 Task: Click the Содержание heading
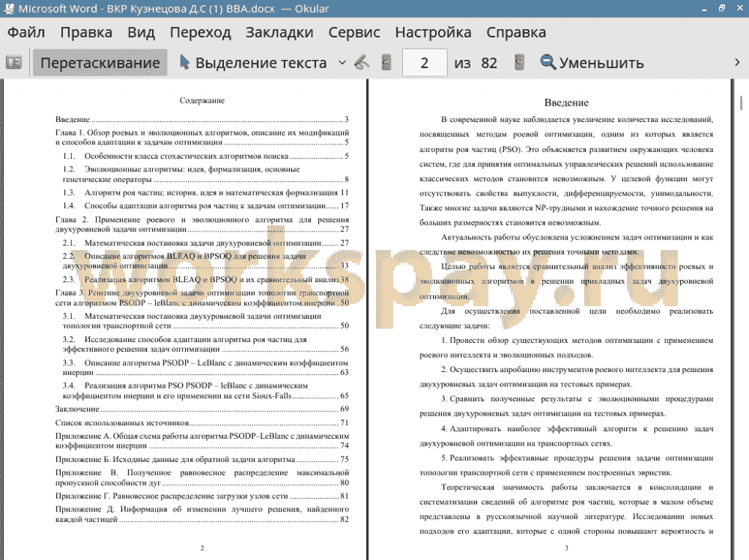click(202, 100)
